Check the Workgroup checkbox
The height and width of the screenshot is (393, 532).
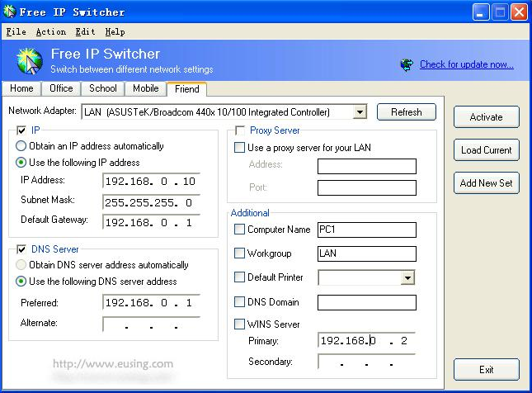point(239,253)
